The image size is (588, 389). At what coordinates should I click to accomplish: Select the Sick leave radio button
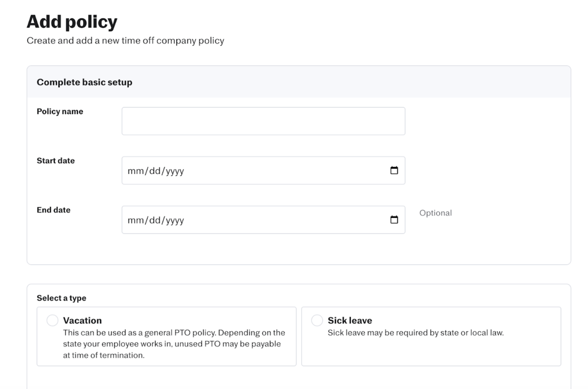[317, 320]
